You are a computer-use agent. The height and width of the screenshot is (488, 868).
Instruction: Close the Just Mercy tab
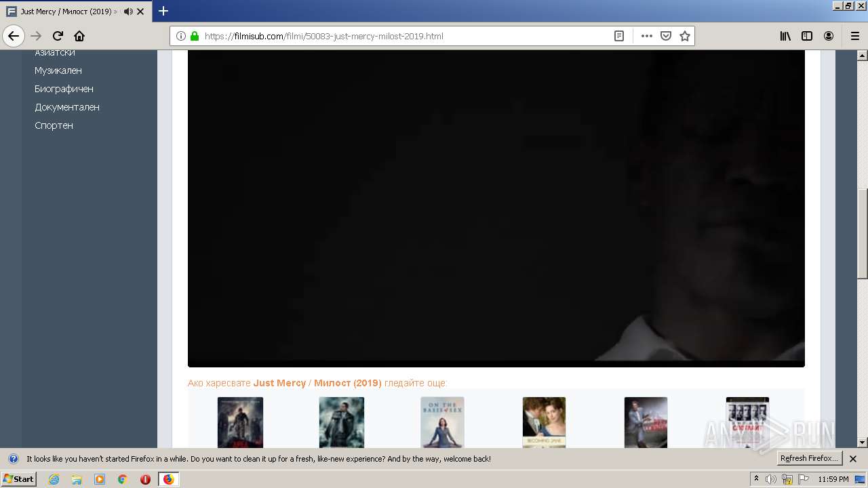coord(140,12)
